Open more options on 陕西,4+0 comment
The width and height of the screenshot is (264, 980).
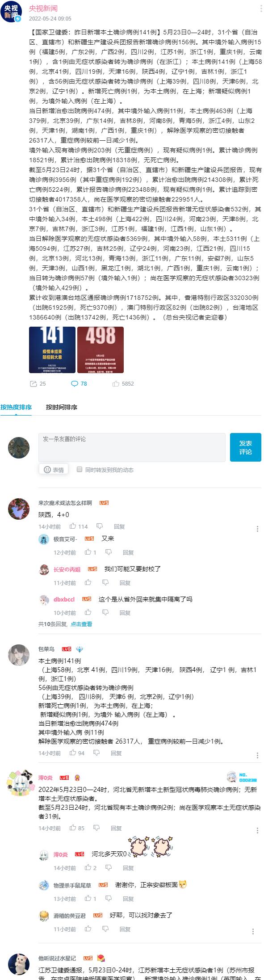tap(257, 529)
